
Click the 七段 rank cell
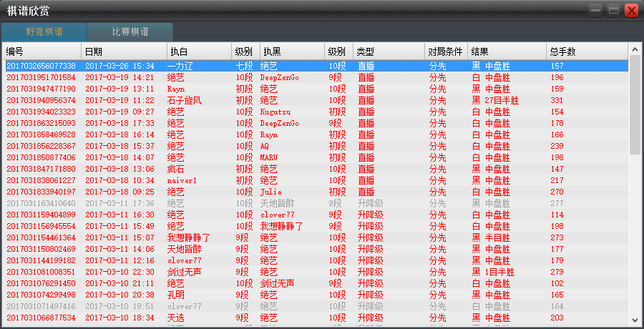[x=243, y=66]
